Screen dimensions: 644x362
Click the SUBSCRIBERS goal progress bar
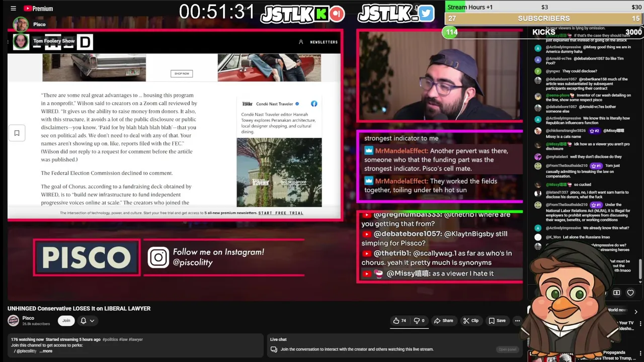544,18
